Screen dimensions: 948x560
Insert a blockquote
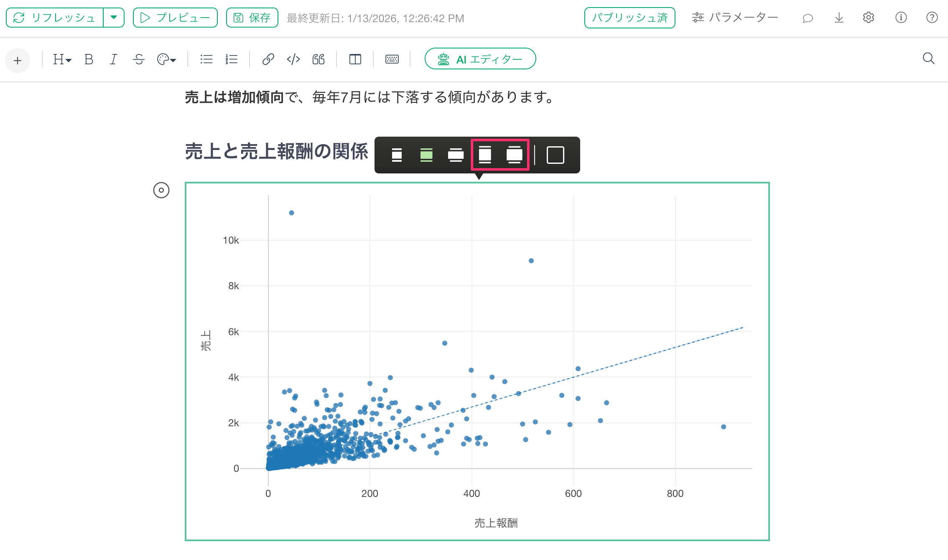[319, 59]
